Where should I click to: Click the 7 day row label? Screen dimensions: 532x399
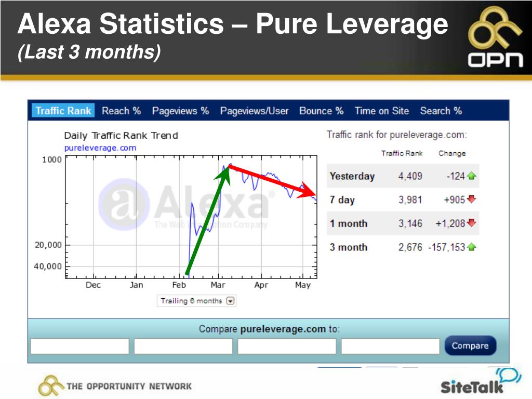pyautogui.click(x=342, y=200)
